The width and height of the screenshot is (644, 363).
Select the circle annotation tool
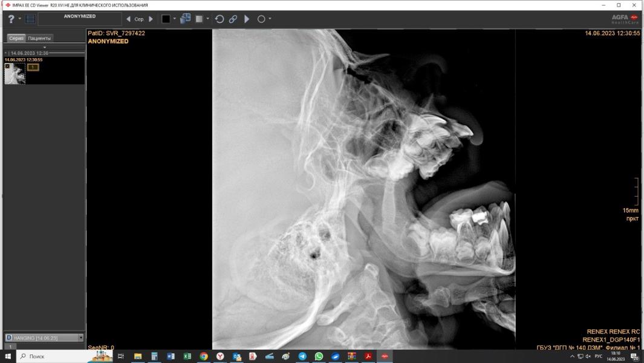(261, 19)
